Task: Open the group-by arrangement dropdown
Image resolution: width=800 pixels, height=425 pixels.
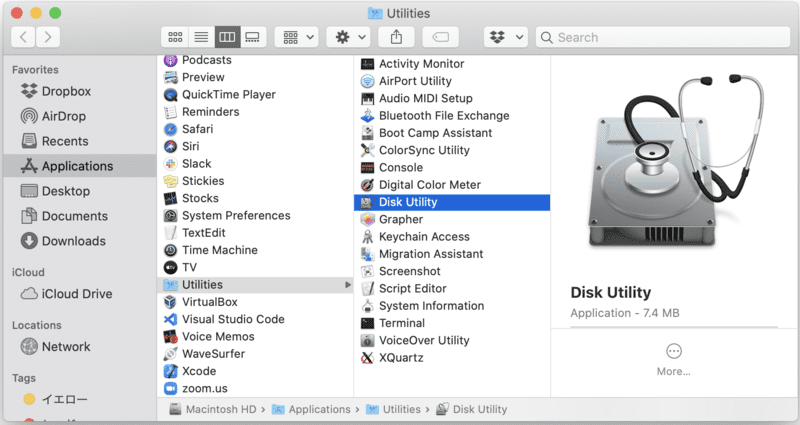Action: [298, 37]
